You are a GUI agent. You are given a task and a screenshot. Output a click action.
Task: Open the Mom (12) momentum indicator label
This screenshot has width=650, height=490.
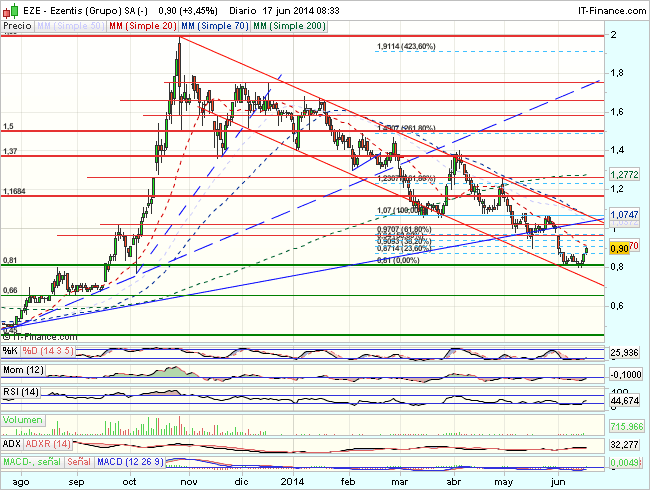pyautogui.click(x=22, y=371)
